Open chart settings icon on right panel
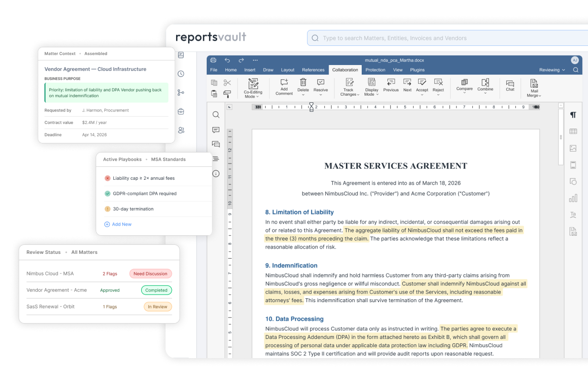 tap(573, 198)
